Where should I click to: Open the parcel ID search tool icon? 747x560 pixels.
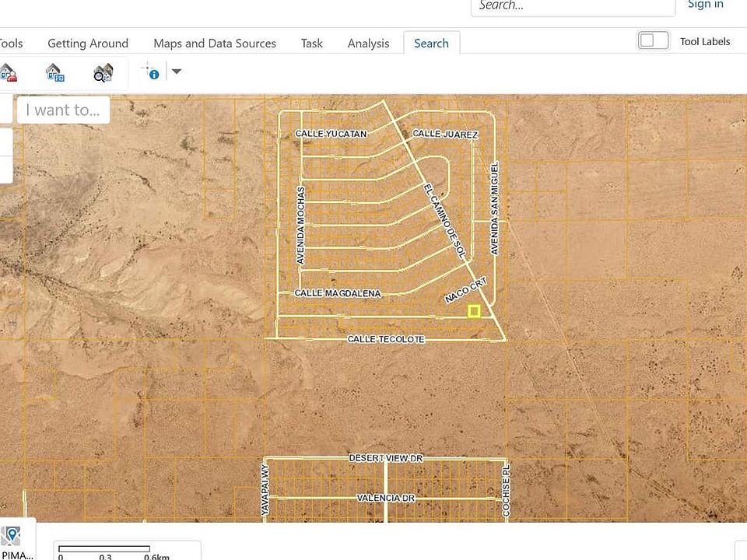coord(54,72)
